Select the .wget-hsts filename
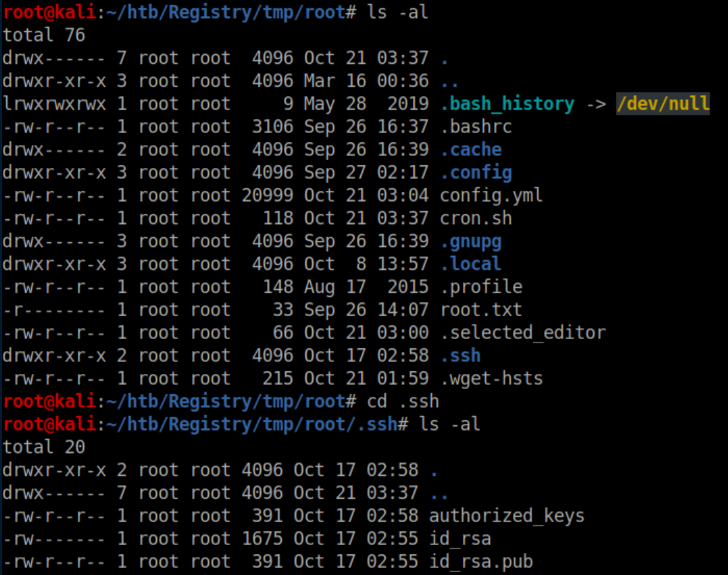Screen dimensions: 728x575 click(x=491, y=379)
